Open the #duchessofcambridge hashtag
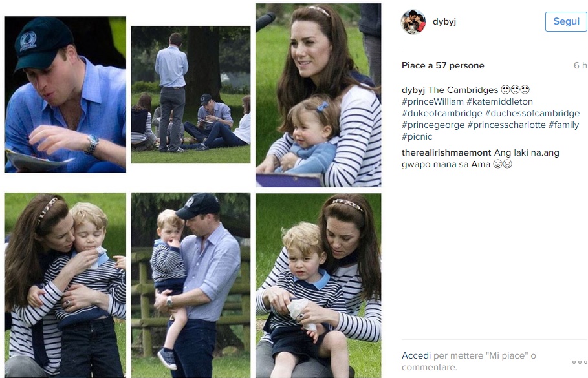The width and height of the screenshot is (588, 378). pos(532,113)
